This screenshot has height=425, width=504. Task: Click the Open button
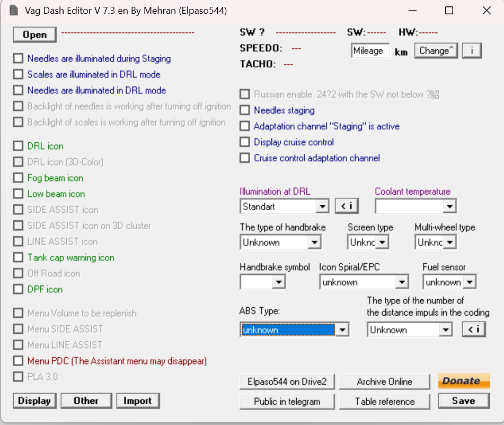pyautogui.click(x=34, y=34)
